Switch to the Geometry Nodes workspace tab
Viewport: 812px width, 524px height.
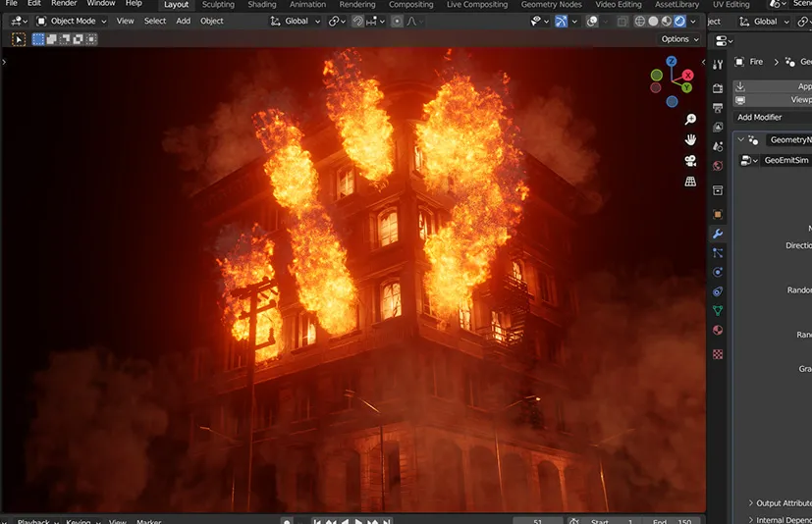(x=551, y=5)
